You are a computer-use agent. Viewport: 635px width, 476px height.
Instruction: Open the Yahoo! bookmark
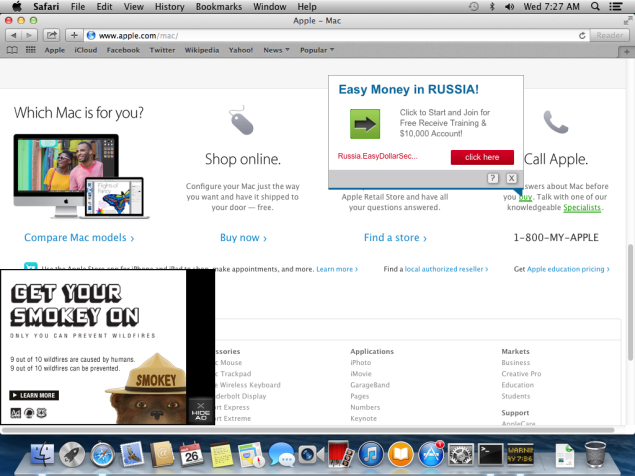click(241, 50)
